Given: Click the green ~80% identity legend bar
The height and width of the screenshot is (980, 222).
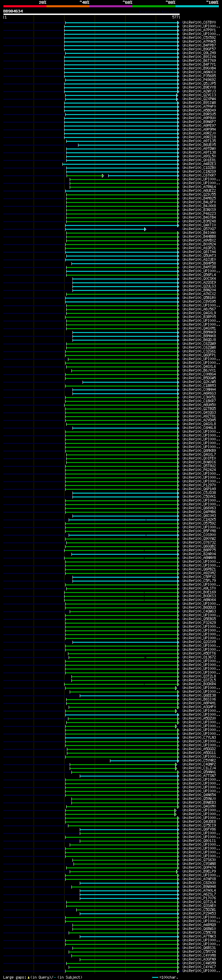Looking at the screenshot, I should tap(154, 6).
